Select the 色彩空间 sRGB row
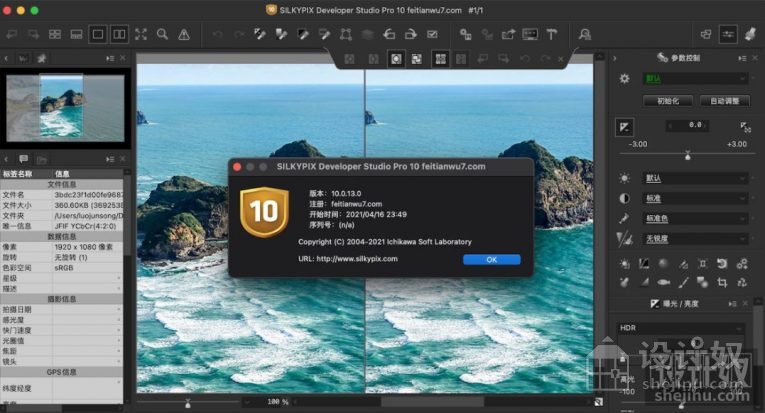The height and width of the screenshot is (413, 765). pos(61,268)
